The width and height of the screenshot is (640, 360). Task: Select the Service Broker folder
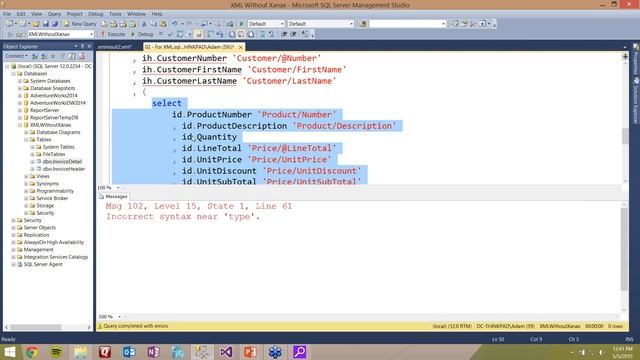tap(52, 198)
